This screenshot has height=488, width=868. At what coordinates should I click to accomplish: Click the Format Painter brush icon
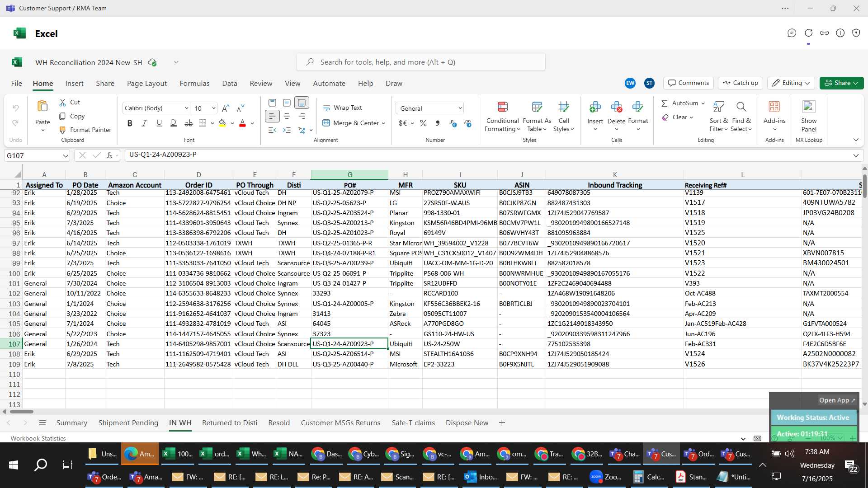[63, 130]
